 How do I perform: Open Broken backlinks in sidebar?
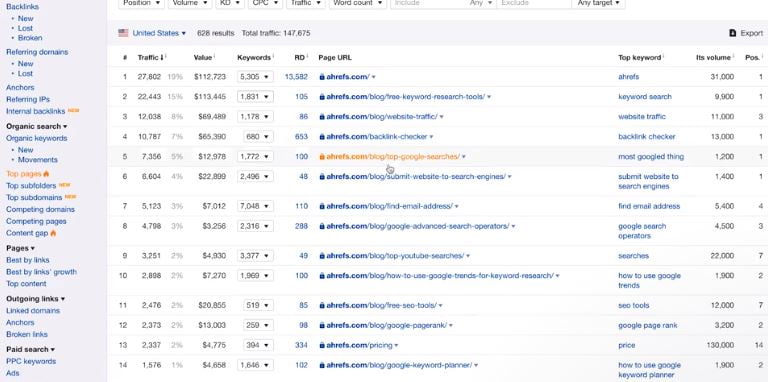pyautogui.click(x=30, y=38)
